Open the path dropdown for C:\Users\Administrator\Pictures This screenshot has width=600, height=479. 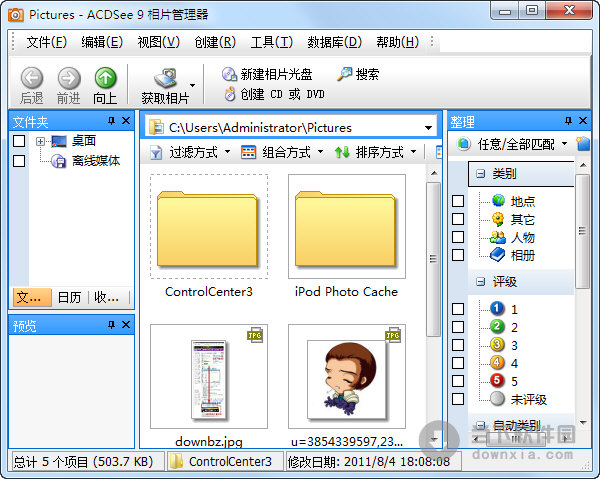pos(429,128)
